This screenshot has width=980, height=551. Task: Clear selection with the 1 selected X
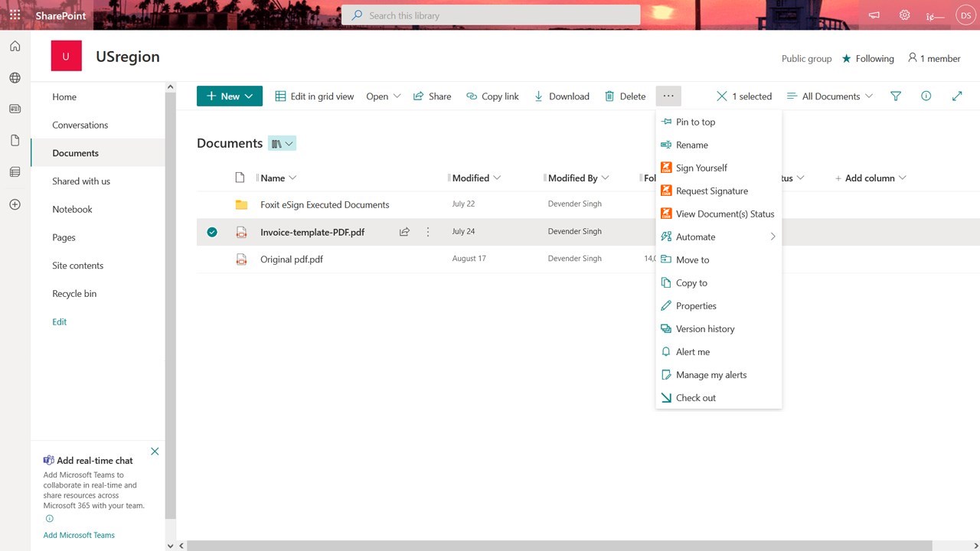(721, 96)
